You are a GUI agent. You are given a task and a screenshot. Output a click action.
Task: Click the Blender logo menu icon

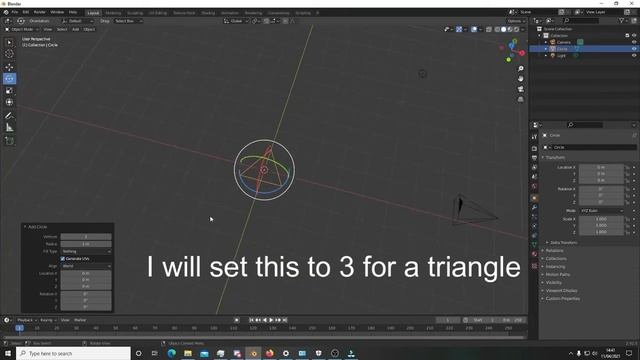pos(6,12)
